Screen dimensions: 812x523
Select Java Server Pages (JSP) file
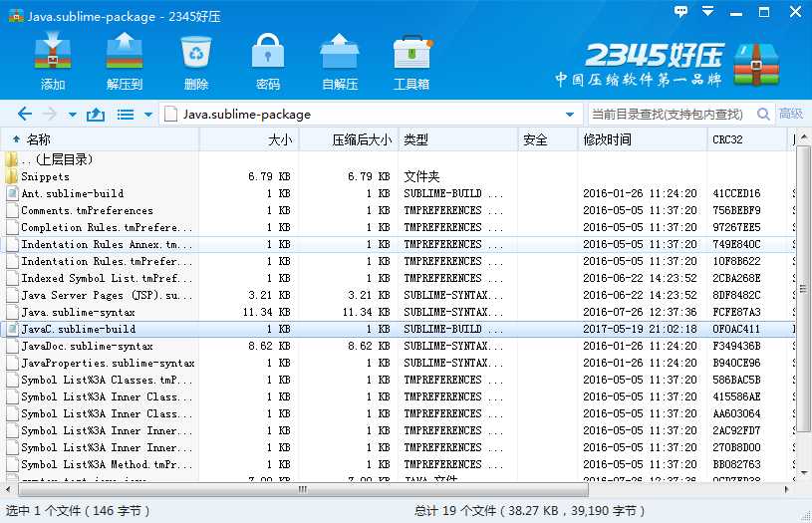pyautogui.click(x=398, y=295)
